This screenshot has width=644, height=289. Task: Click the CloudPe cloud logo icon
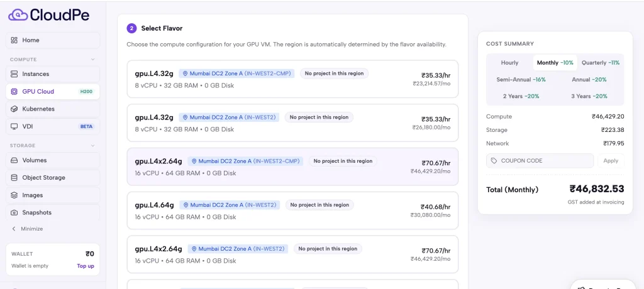click(x=18, y=15)
